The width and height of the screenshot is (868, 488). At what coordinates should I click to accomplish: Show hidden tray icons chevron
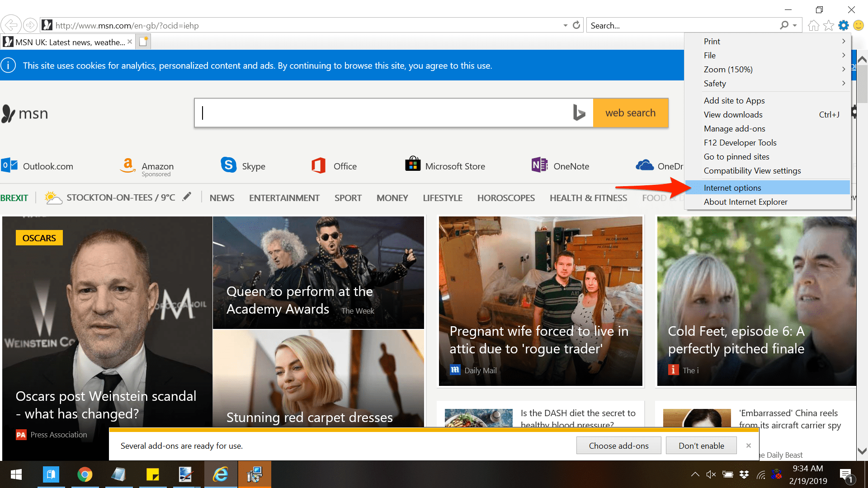point(695,474)
